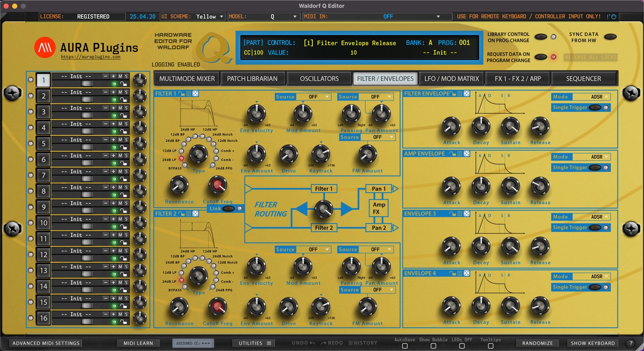Open Filter Envelope Mode ADSR dropdown
This screenshot has width=644, height=351.
pyautogui.click(x=591, y=97)
